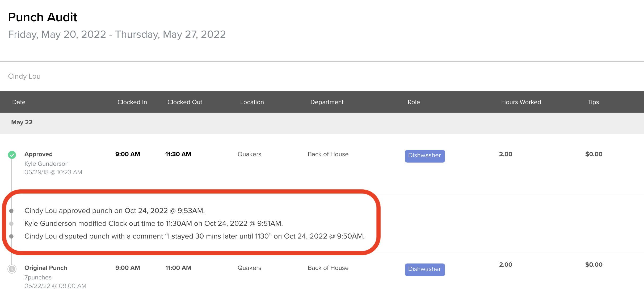Click the Clocked In column header

pyautogui.click(x=132, y=102)
